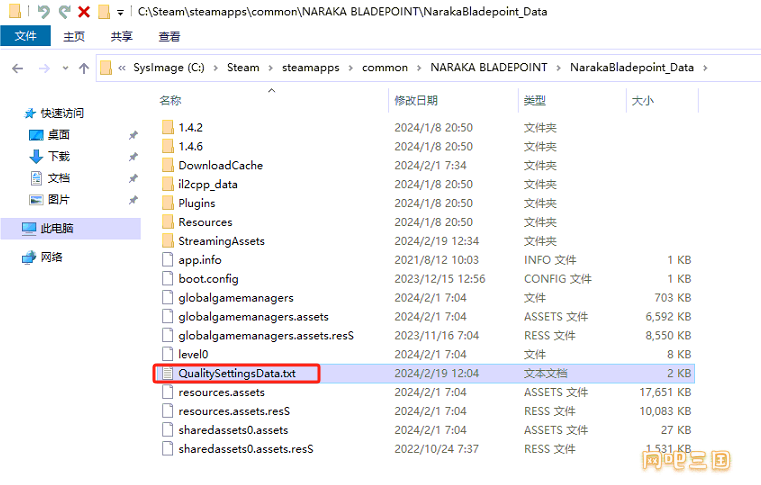Viewport: 761px width, 485px height.
Task: Select the globalgamemanagers.assets file name
Action: click(253, 317)
